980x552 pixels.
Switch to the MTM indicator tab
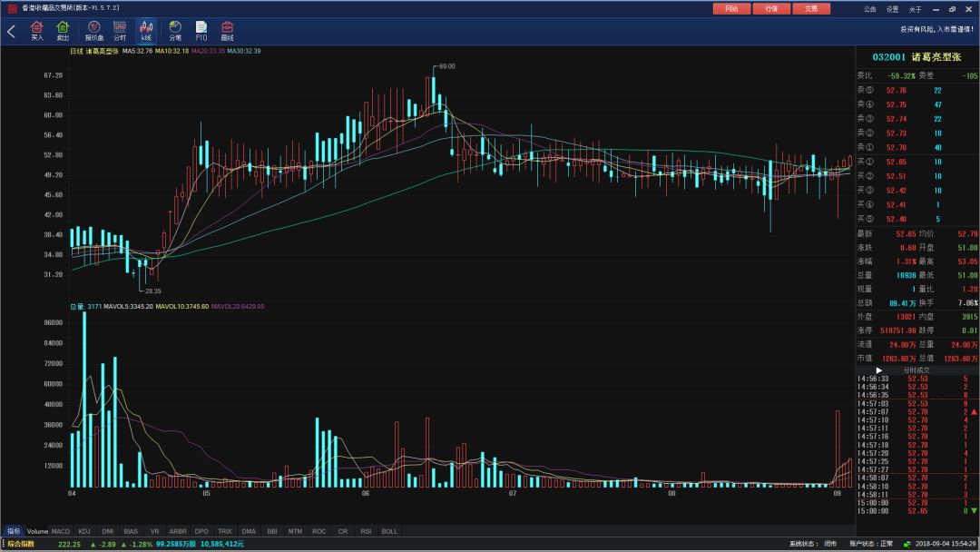(x=295, y=531)
